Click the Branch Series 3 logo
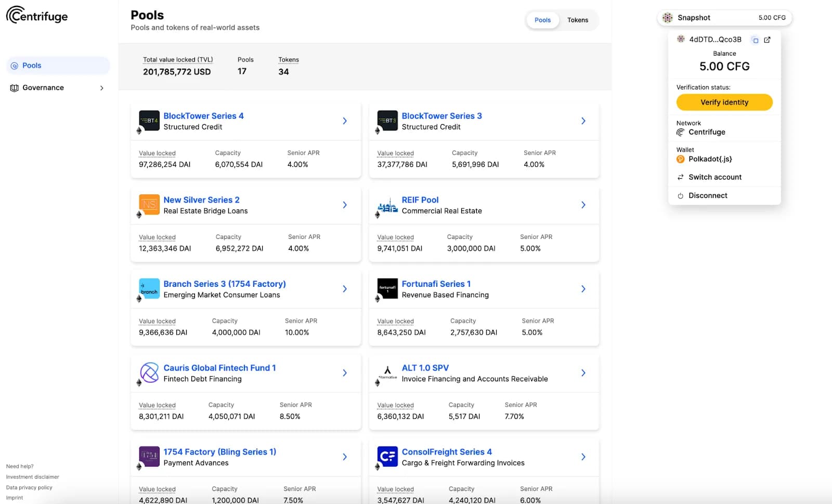This screenshot has height=504, width=832. [149, 289]
